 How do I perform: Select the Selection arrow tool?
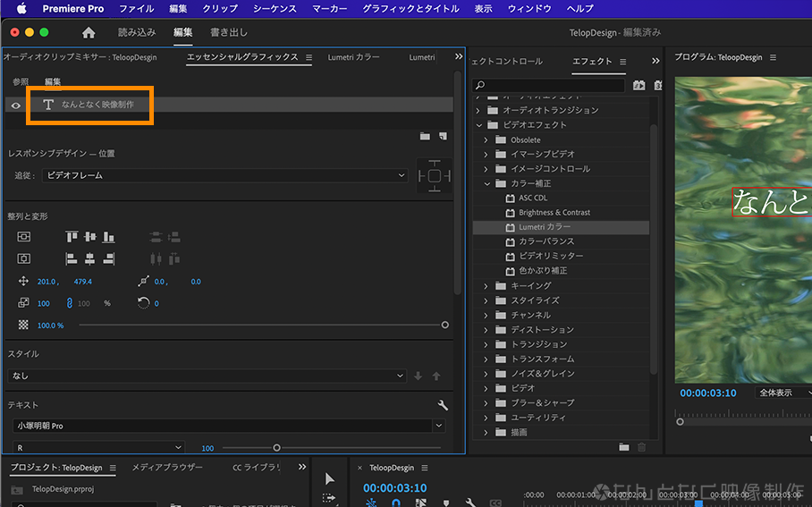[329, 478]
